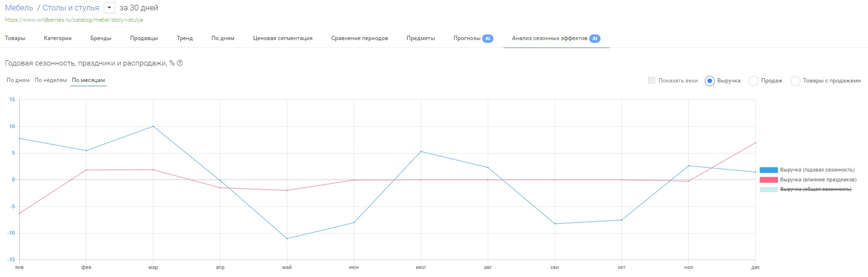This screenshot has width=868, height=277.
Task: Click the ноя axis label
Action: coord(688,267)
